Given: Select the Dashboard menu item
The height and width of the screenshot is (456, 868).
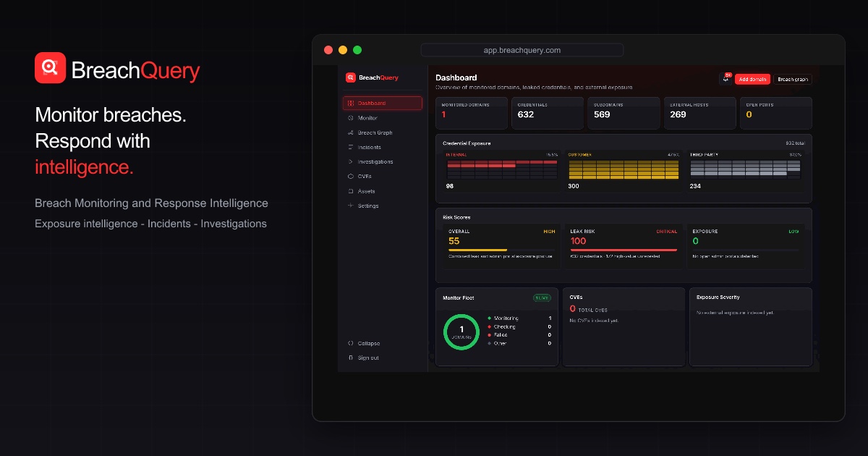Looking at the screenshot, I should tap(383, 104).
